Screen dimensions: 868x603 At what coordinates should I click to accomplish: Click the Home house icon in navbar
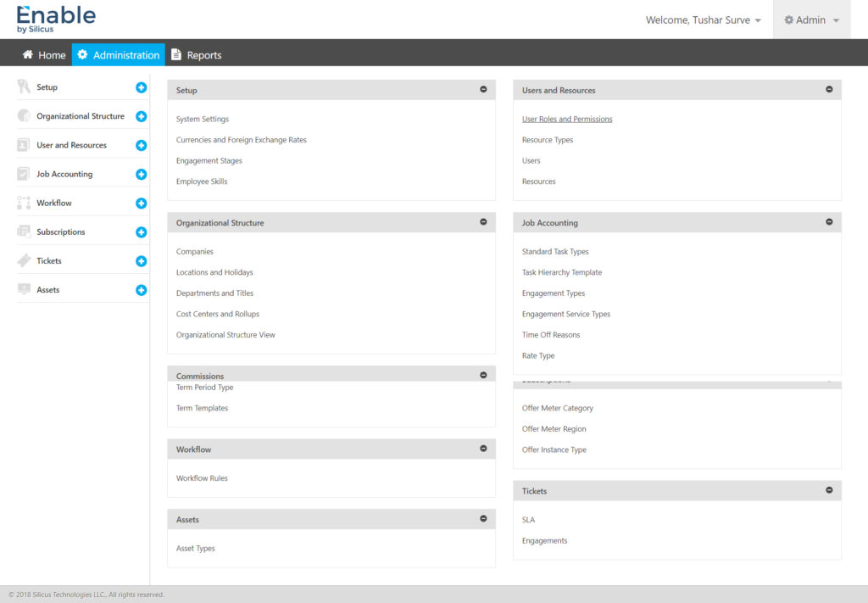point(28,54)
